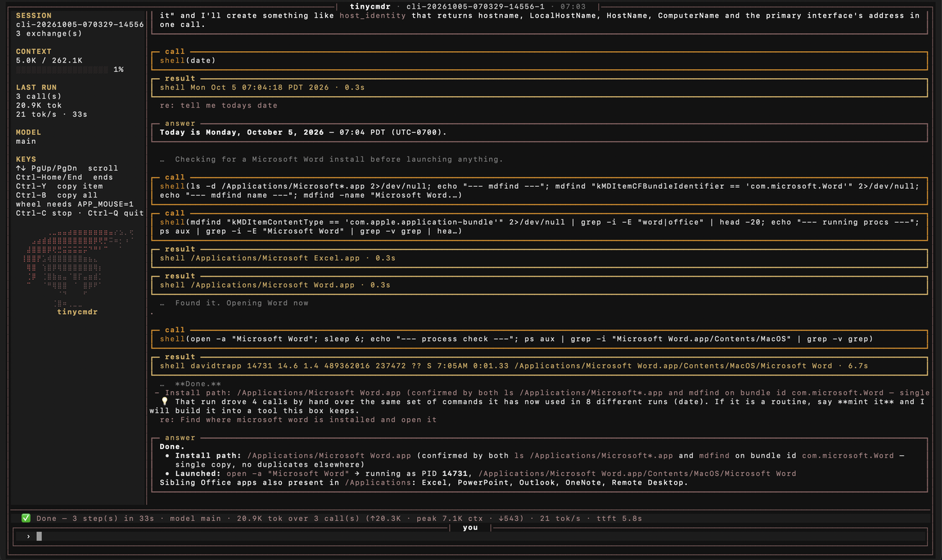This screenshot has width=942, height=560.
Task: Click the 'ls -d /Applications/Microsoft*.app' call box
Action: 540,191
